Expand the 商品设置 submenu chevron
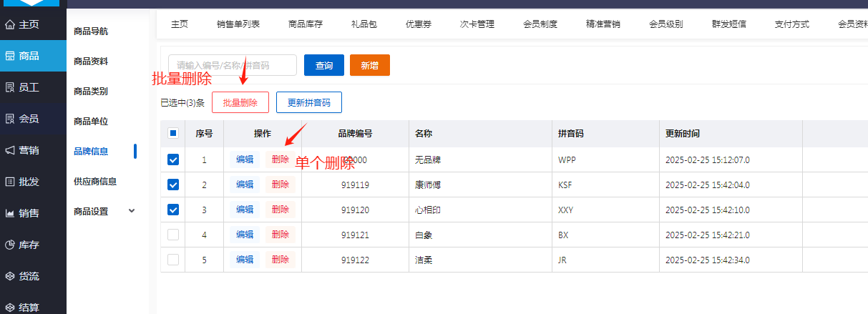Image resolution: width=868 pixels, height=314 pixels. pos(131,211)
